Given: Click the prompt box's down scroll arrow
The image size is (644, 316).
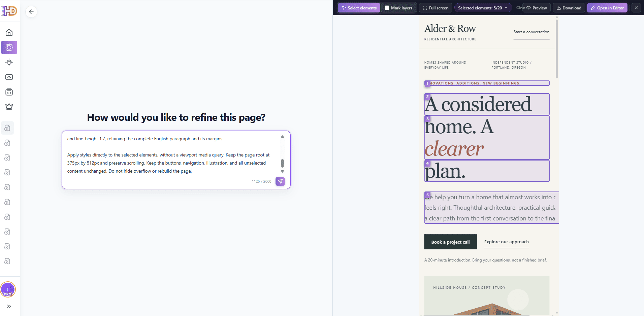Looking at the screenshot, I should pos(282,172).
